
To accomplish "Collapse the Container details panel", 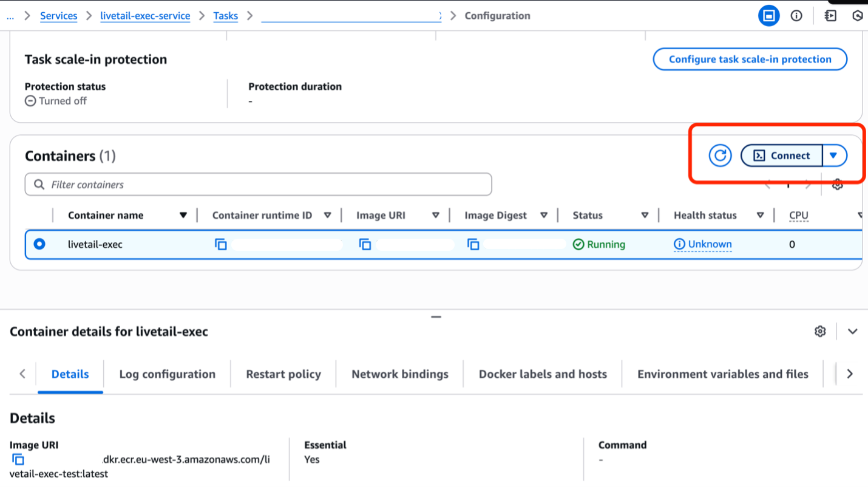I will tap(853, 331).
